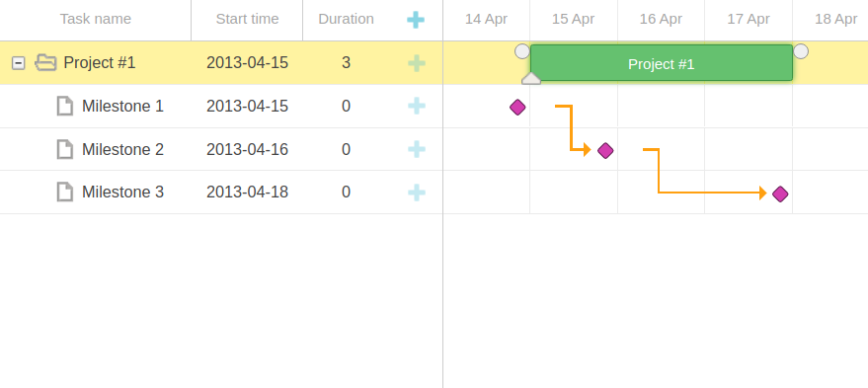Screen dimensions: 868x388
Task: Click the file icon beside Milestone 1
Action: coord(65,106)
